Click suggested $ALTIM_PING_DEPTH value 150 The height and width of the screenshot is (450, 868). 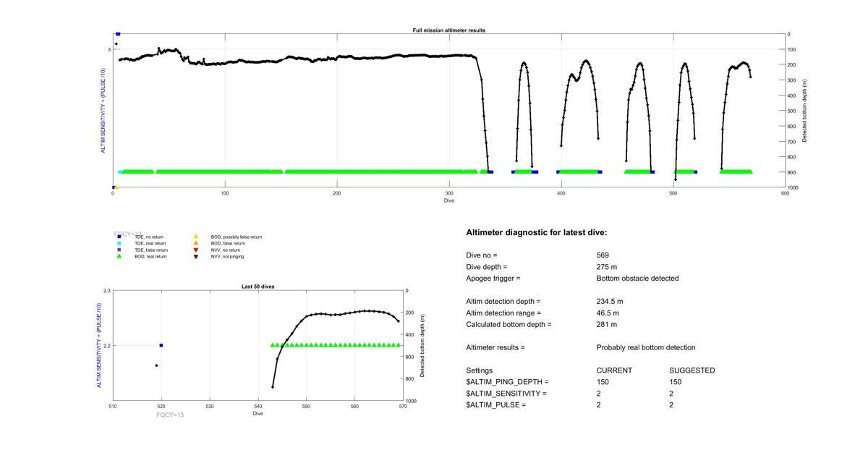[x=676, y=382]
